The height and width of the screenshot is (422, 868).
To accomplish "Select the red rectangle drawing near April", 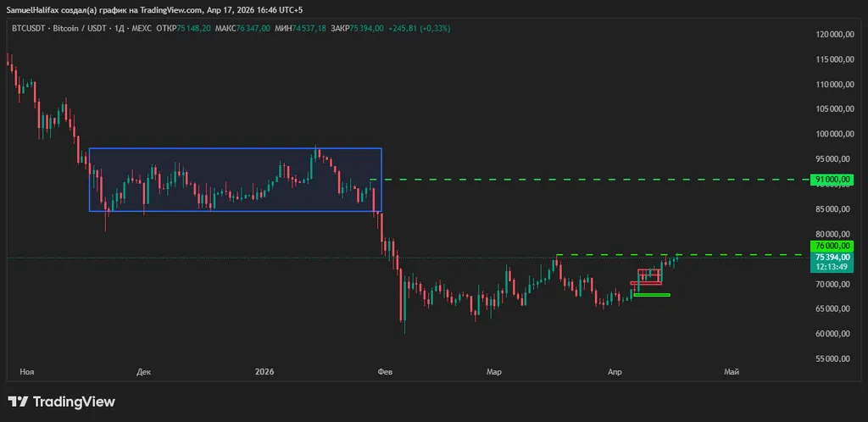I will tap(649, 276).
